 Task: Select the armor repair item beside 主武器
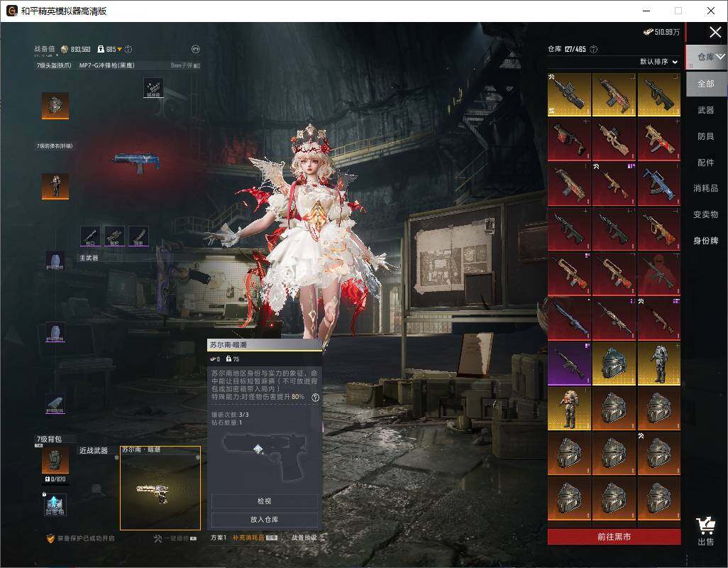[55, 261]
